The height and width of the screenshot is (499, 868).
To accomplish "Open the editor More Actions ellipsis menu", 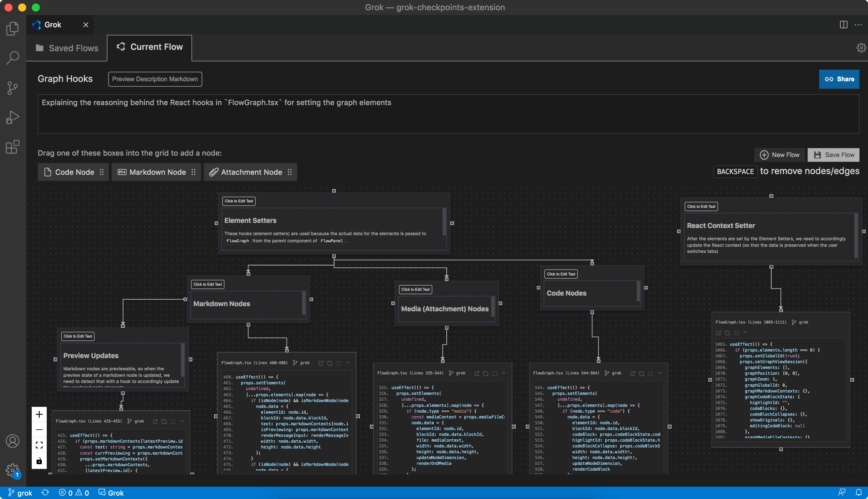I will coord(858,25).
